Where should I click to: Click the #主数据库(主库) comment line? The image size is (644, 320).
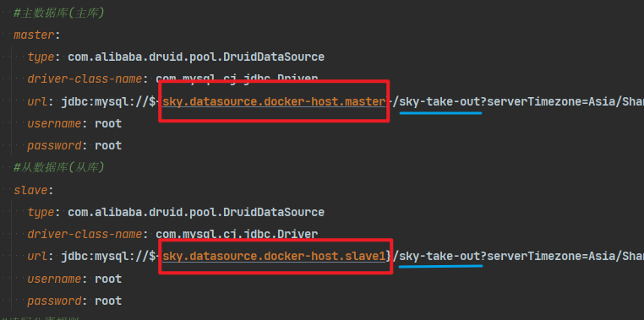[58, 14]
